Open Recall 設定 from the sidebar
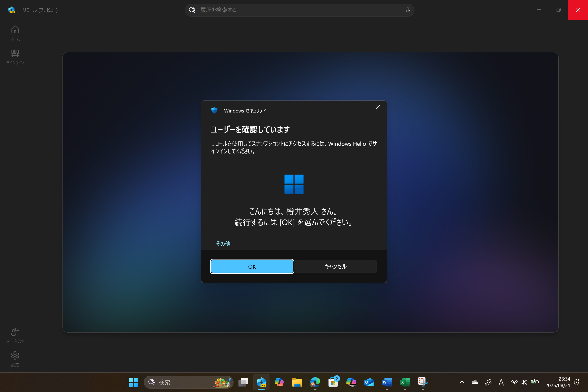 15,359
